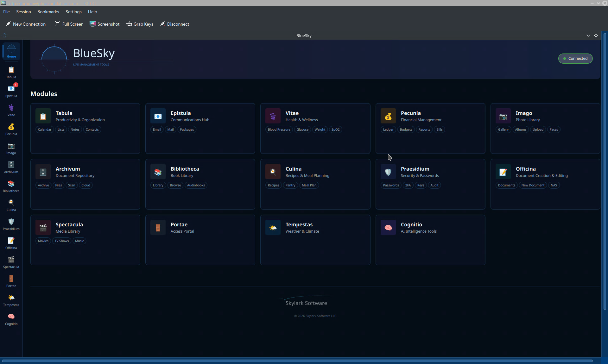Viewport: 608px width, 364px height.
Task: Open the Session menu
Action: click(23, 12)
